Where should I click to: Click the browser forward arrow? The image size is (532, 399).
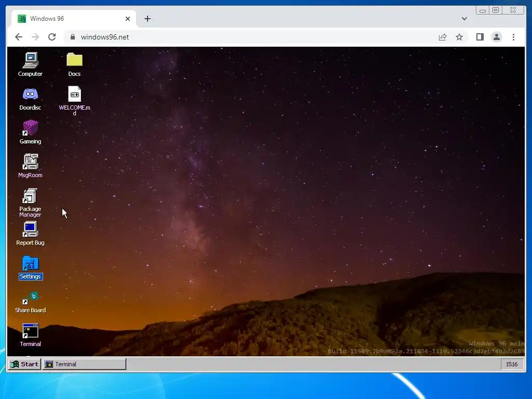pos(35,37)
